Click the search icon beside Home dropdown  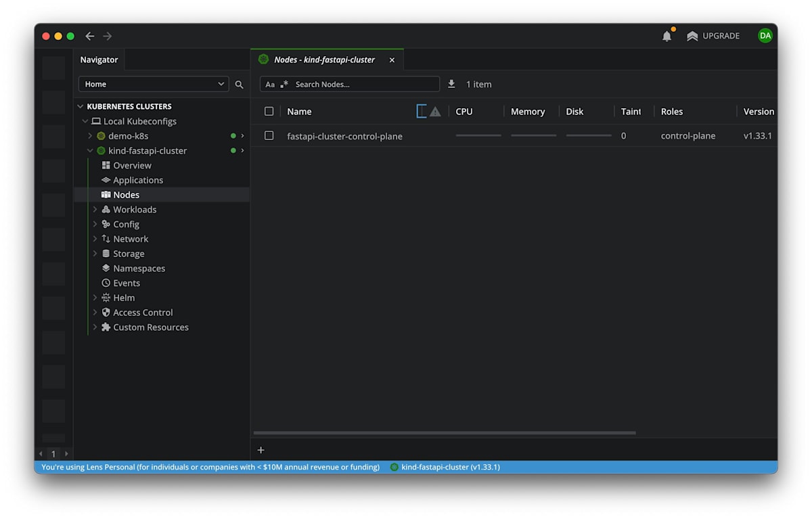pos(239,85)
